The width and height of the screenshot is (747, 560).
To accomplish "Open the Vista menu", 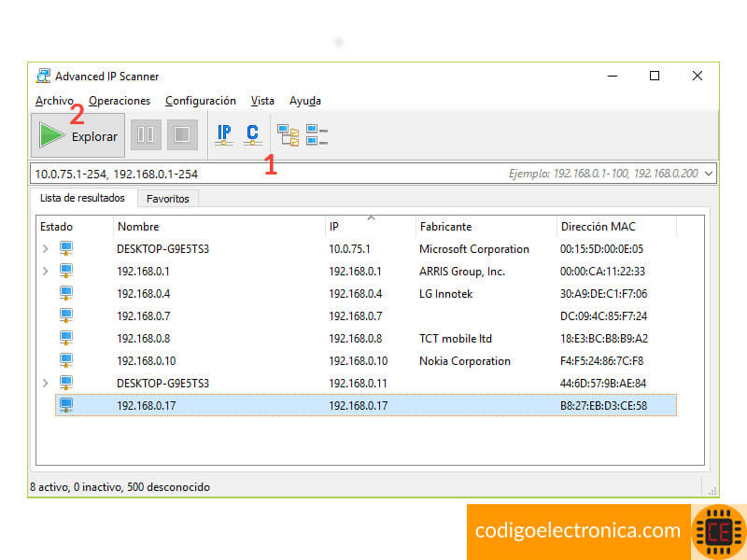I will click(262, 101).
